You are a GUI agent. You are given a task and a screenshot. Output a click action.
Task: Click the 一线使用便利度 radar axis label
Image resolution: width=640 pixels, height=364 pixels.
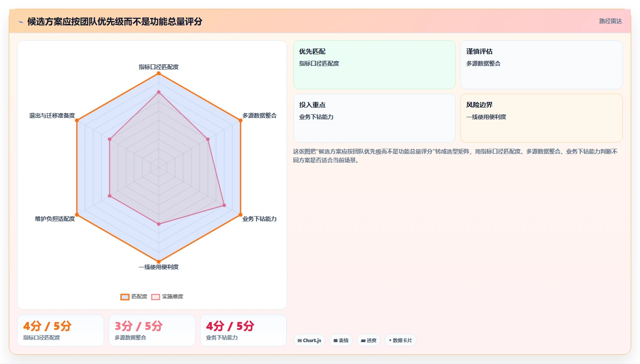[158, 267]
